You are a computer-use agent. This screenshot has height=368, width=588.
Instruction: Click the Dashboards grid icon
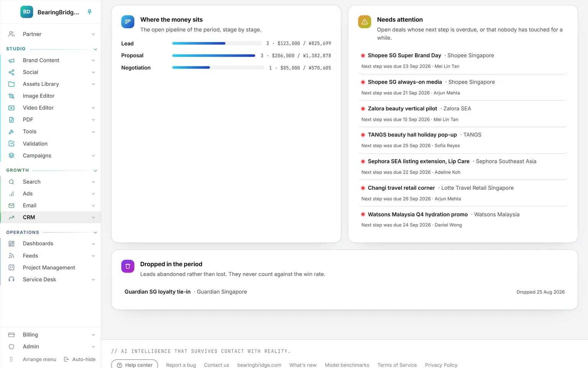(x=11, y=244)
